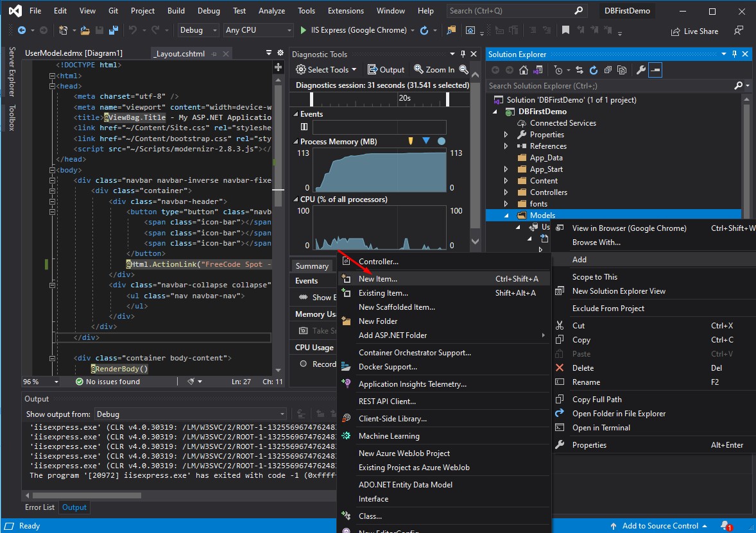756x533 pixels.
Task: Open Live Share
Action: (694, 31)
